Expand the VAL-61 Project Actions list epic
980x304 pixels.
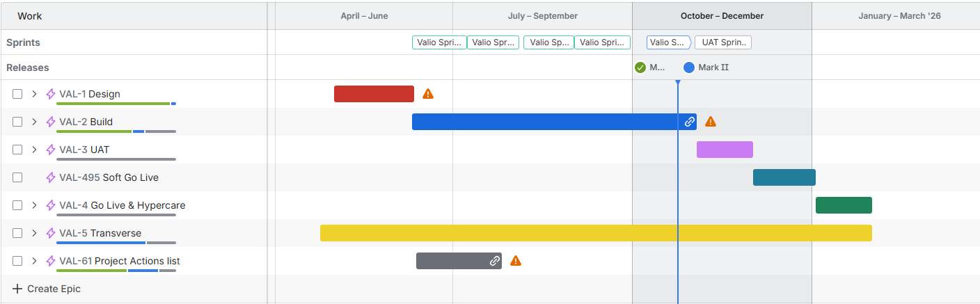click(x=34, y=261)
